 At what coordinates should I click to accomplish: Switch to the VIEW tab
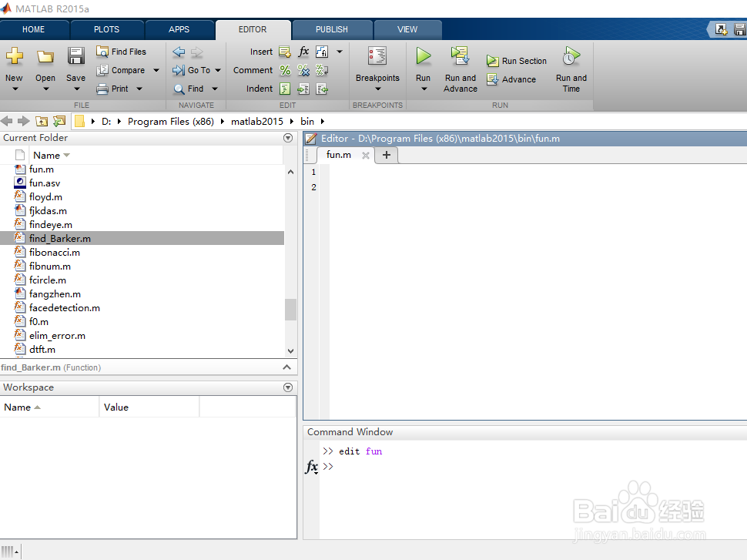tap(407, 29)
